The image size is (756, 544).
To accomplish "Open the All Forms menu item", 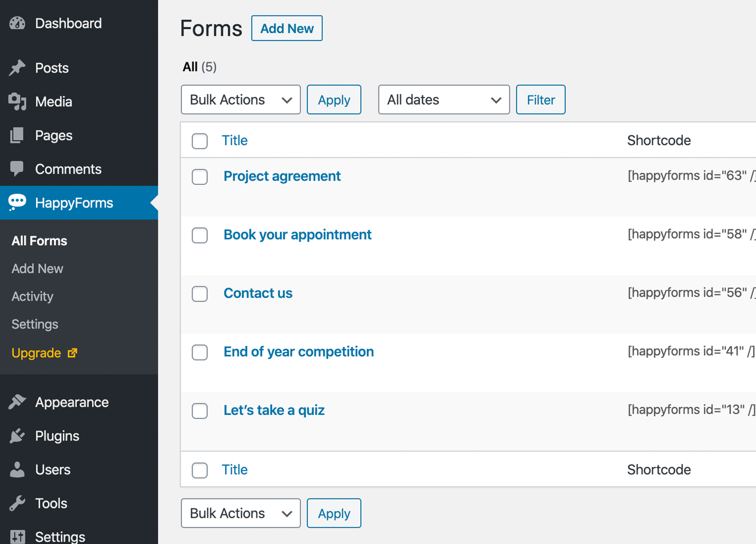I will (x=39, y=239).
